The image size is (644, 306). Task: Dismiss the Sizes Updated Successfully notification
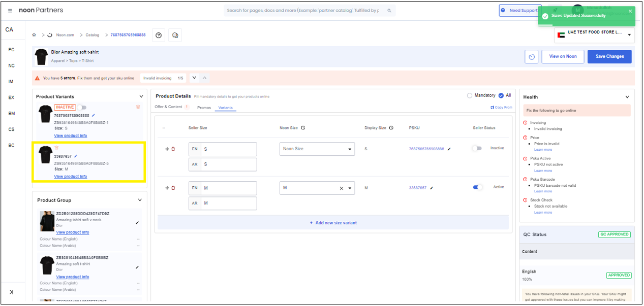(630, 11)
